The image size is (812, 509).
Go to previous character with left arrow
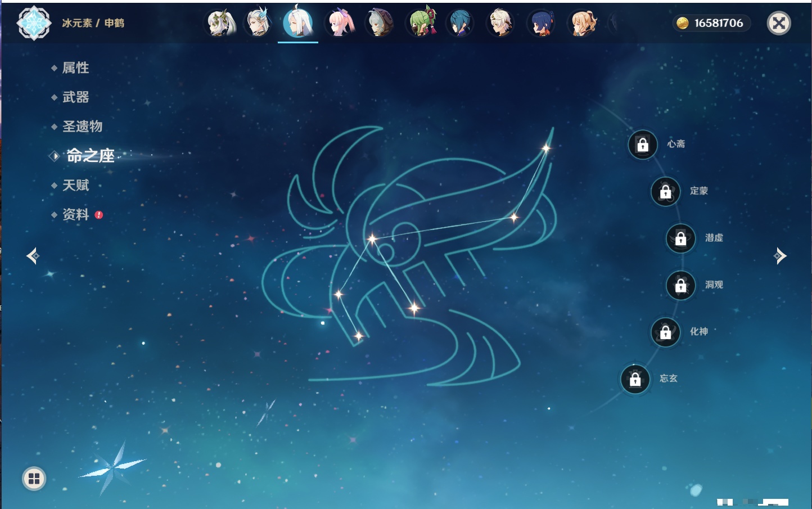click(x=33, y=256)
